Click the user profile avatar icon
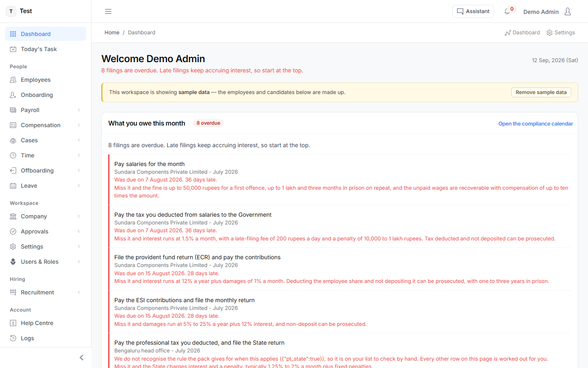Viewport: 588px width, 368px height. [x=568, y=11]
